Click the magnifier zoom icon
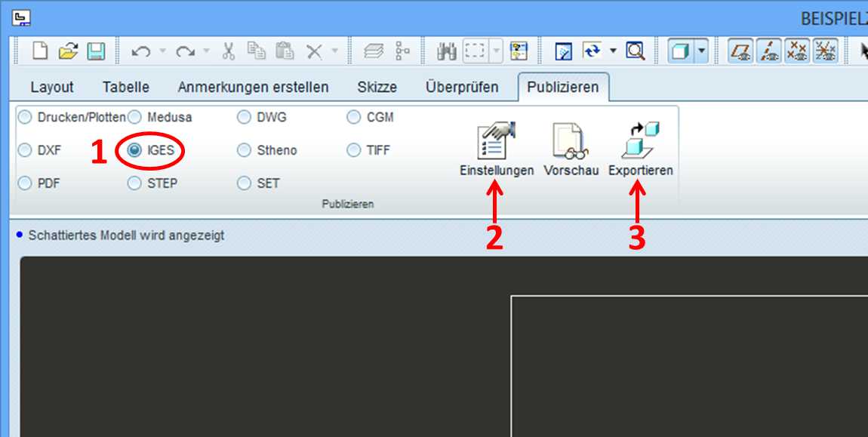The image size is (868, 437). point(636,51)
